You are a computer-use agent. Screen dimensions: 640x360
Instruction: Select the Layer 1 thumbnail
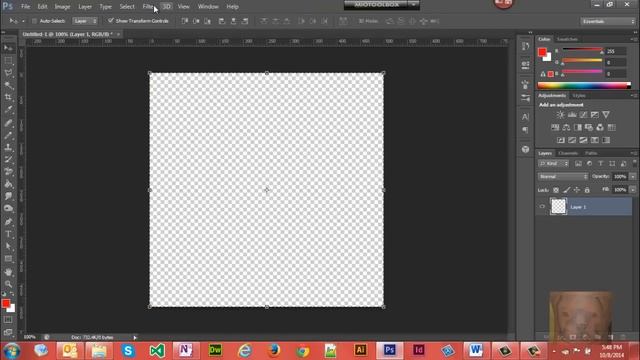(x=558, y=207)
